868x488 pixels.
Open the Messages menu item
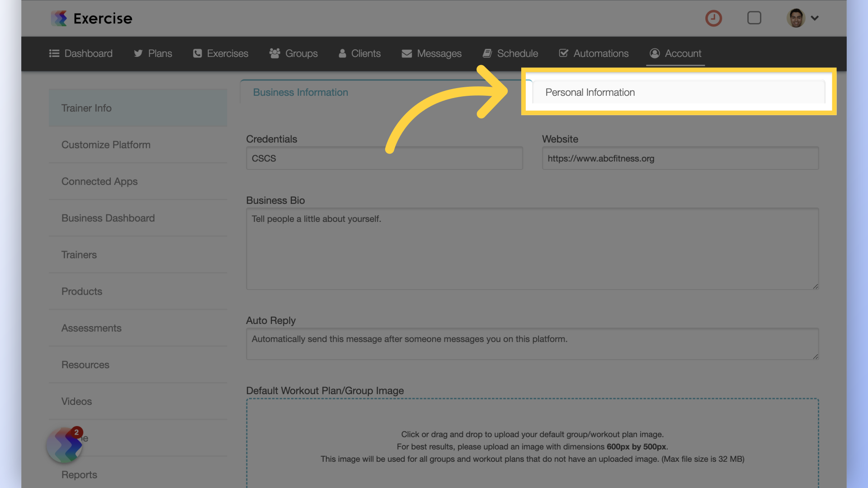coord(432,53)
